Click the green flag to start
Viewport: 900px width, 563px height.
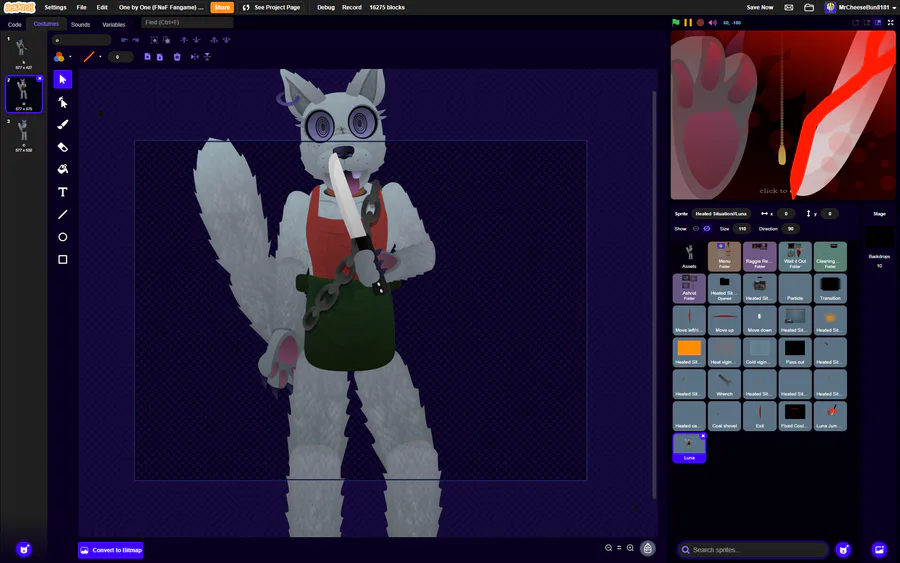coord(676,22)
